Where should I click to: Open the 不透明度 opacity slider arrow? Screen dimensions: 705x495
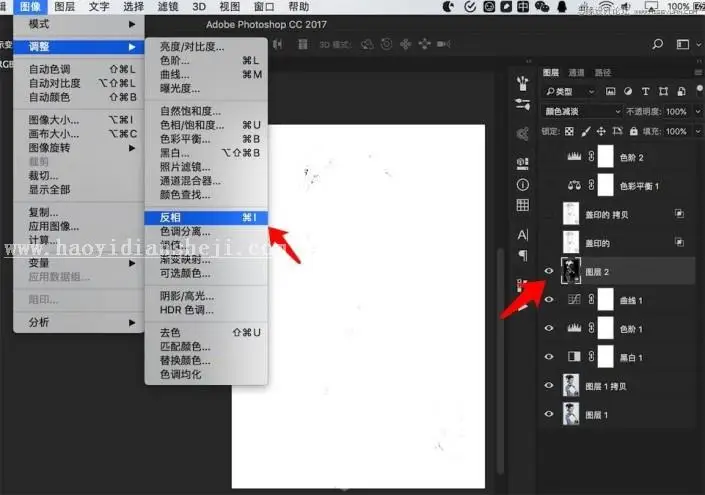[698, 111]
